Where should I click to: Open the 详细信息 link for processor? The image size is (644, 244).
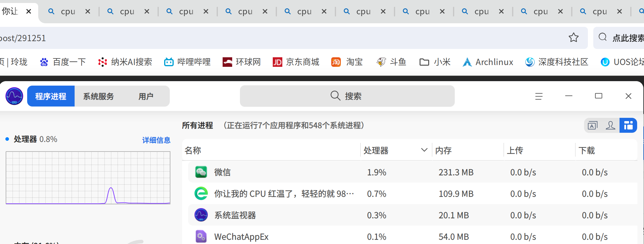(156, 140)
